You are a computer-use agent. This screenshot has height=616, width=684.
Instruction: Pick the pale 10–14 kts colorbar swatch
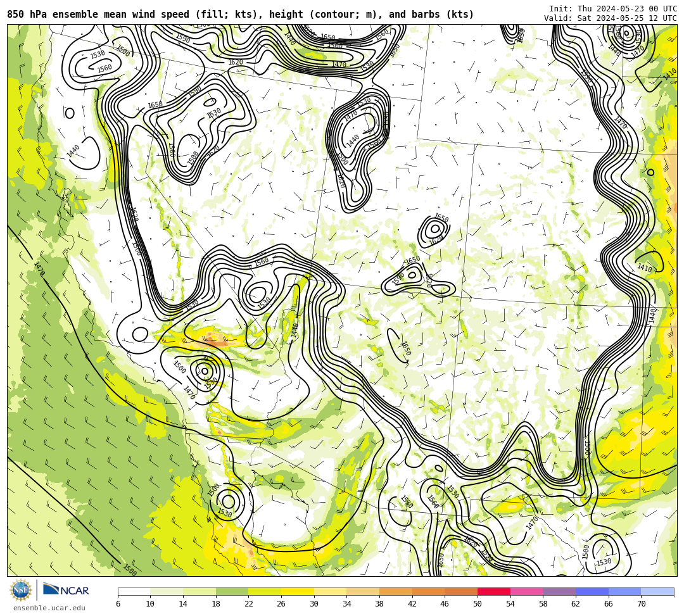(167, 591)
